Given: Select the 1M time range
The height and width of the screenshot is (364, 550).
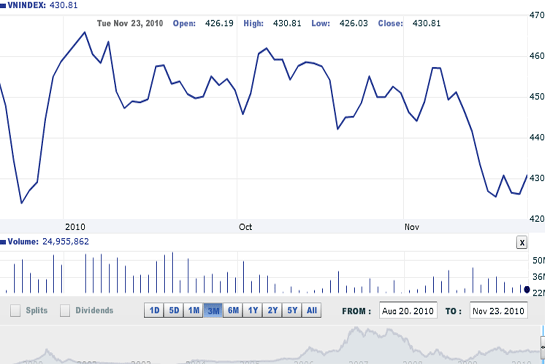Looking at the screenshot, I should [x=194, y=310].
